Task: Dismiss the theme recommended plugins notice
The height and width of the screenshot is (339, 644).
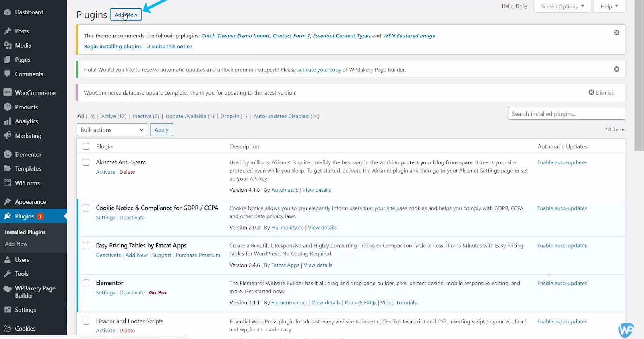Action: coord(617,33)
